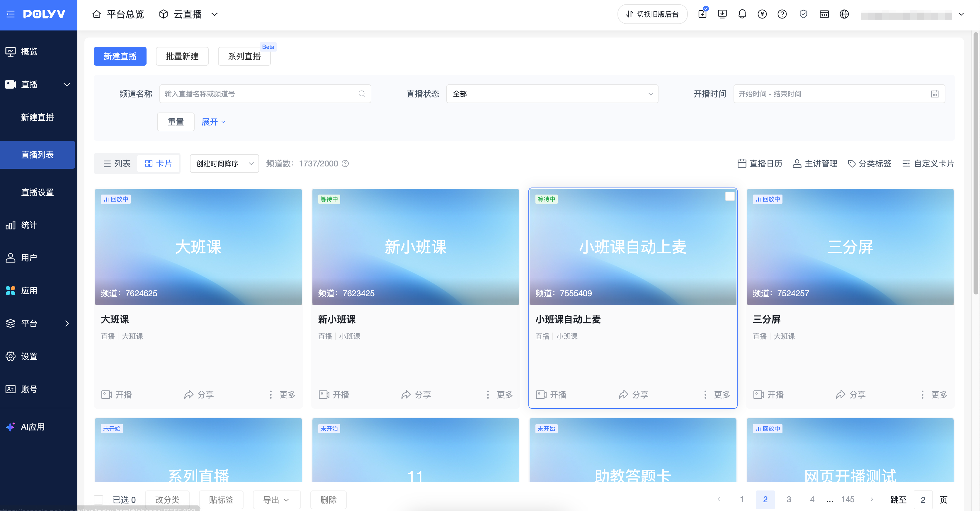Open the security shield icon
This screenshot has height=511, width=980.
pos(803,14)
